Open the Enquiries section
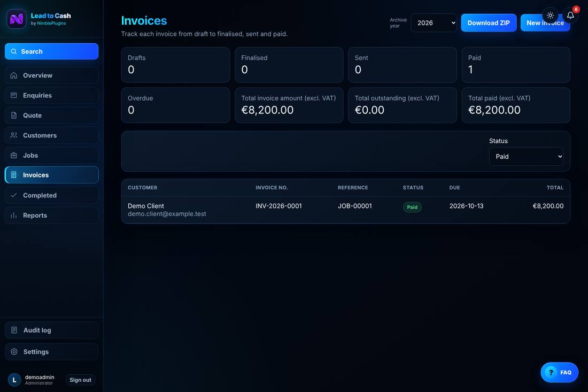The image size is (588, 392). pos(52,95)
